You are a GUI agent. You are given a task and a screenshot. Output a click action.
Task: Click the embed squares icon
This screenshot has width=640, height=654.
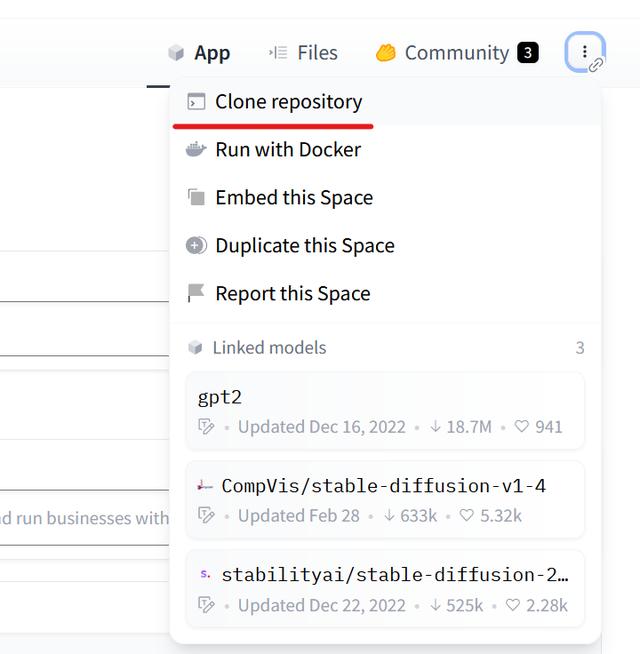pyautogui.click(x=196, y=197)
